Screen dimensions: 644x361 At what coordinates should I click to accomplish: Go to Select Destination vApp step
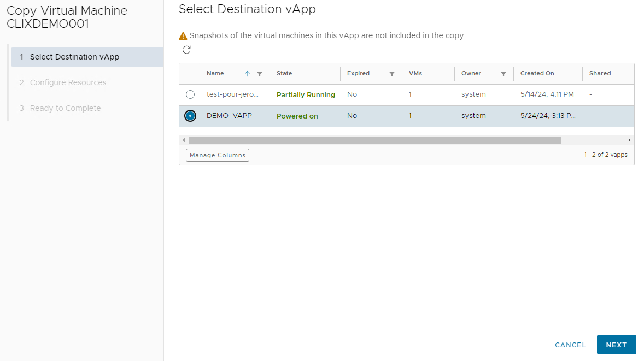pyautogui.click(x=74, y=57)
